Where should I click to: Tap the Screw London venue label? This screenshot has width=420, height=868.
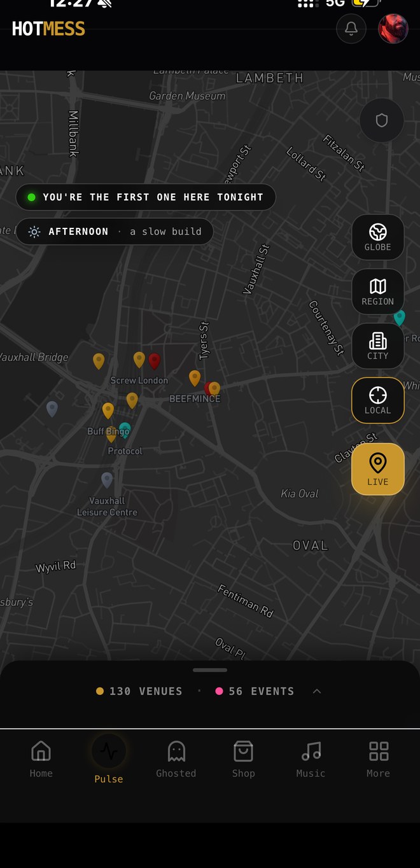pyautogui.click(x=139, y=381)
